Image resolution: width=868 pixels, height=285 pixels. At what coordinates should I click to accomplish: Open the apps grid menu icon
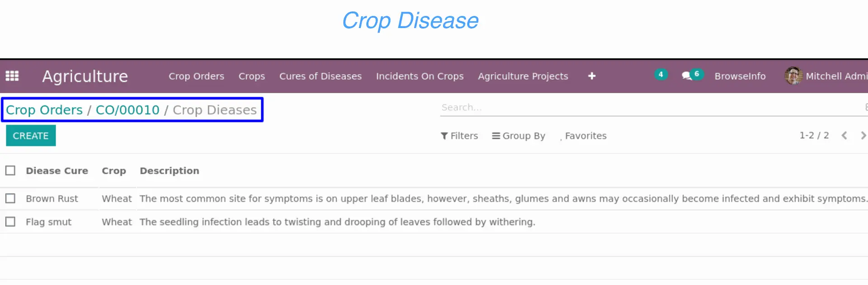[12, 76]
